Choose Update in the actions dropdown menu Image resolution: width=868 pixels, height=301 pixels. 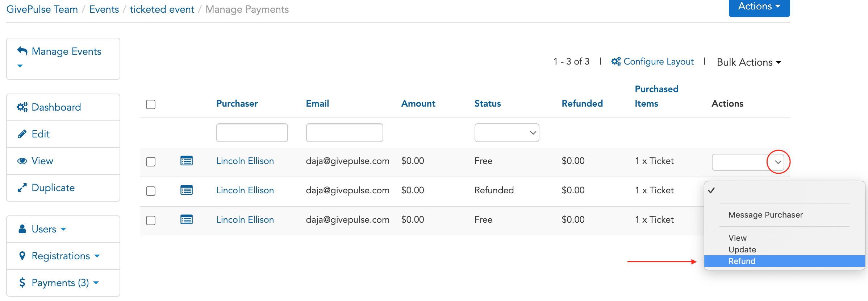point(742,250)
